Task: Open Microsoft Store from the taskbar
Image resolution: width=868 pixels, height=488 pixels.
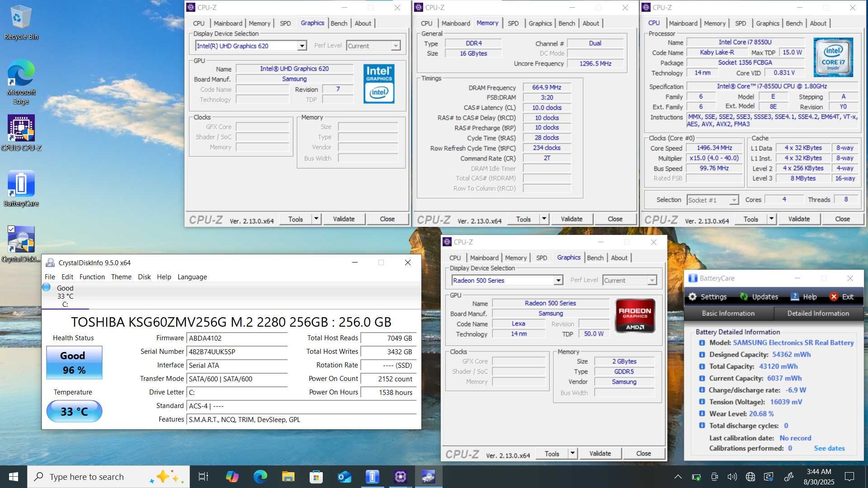Action: point(316,477)
